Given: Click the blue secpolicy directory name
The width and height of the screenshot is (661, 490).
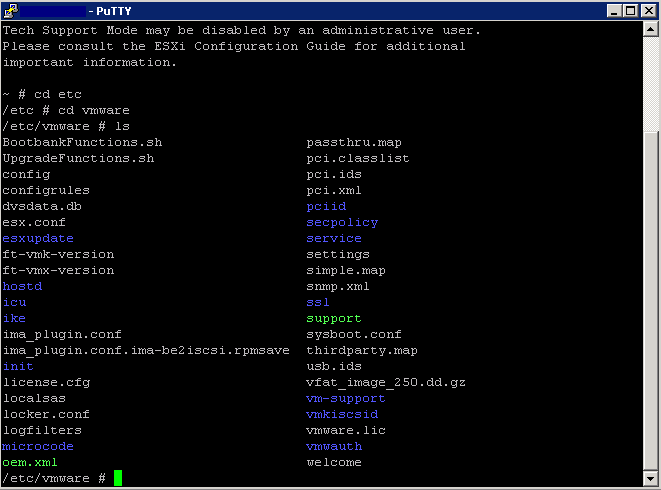Looking at the screenshot, I should 342,223.
